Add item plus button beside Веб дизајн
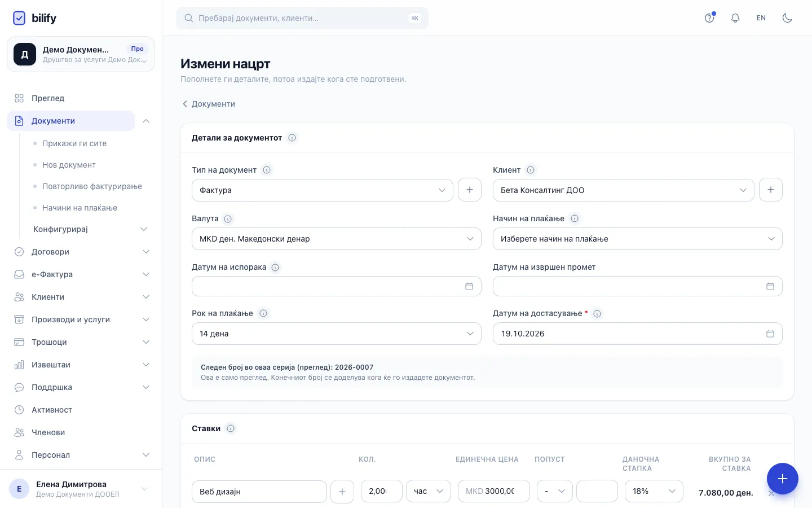The width and height of the screenshot is (812, 508). click(x=342, y=492)
